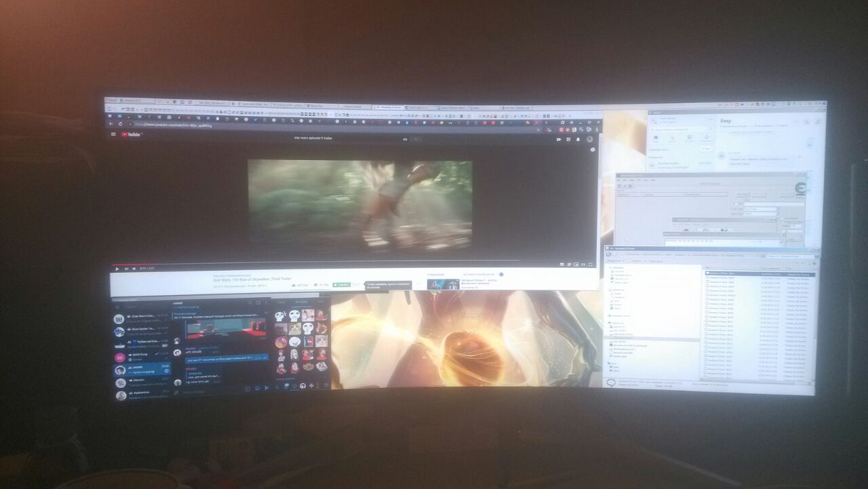Switch to the Emoji tab in Telegram's panel
The height and width of the screenshot is (489, 868).
(281, 301)
